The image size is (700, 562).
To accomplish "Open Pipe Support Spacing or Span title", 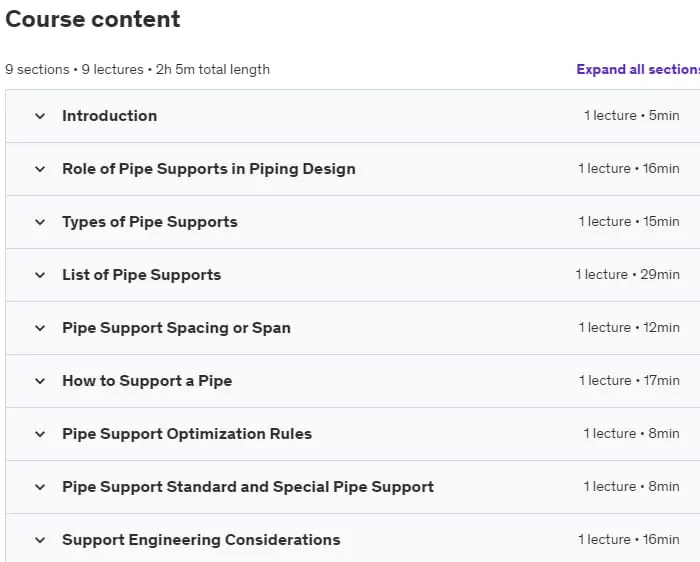I will [x=176, y=328].
